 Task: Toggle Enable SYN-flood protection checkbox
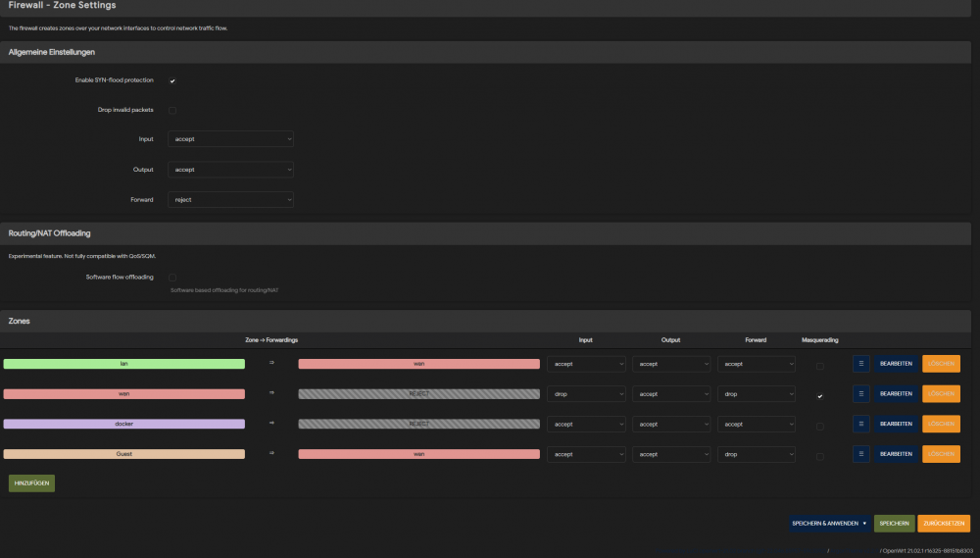click(172, 80)
